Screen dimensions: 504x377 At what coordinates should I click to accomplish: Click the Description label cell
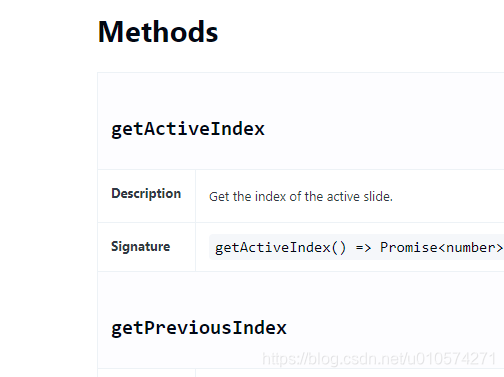click(x=146, y=194)
